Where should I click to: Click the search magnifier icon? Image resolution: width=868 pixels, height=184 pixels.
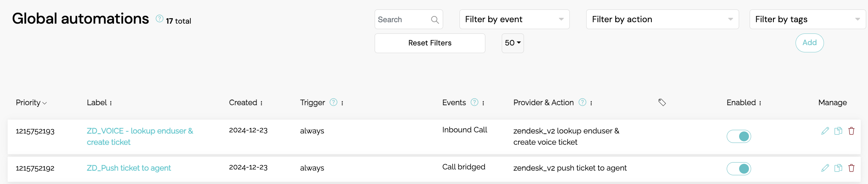click(x=435, y=20)
